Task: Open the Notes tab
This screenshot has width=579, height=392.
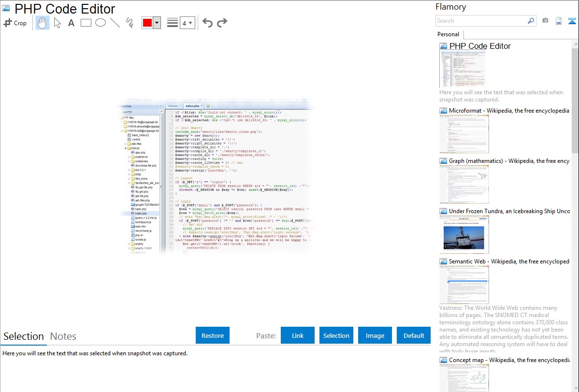Action: pos(63,336)
